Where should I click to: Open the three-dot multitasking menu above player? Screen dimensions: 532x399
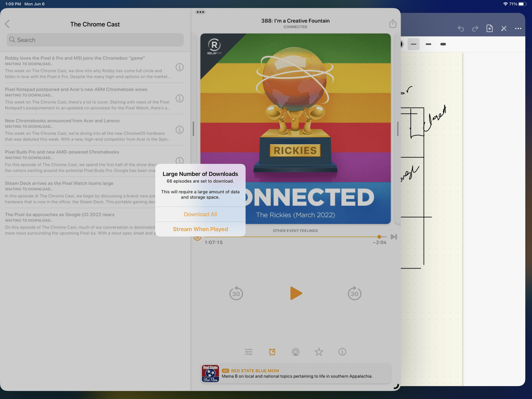(x=200, y=12)
